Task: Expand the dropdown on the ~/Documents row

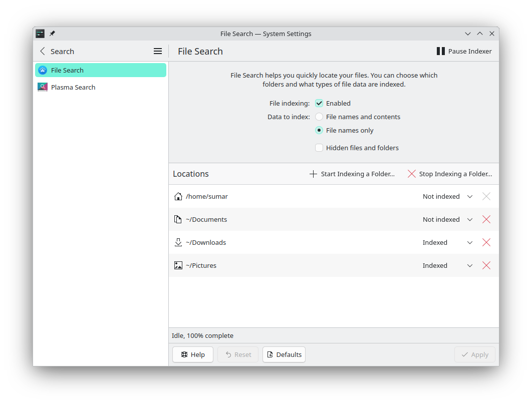Action: click(470, 219)
